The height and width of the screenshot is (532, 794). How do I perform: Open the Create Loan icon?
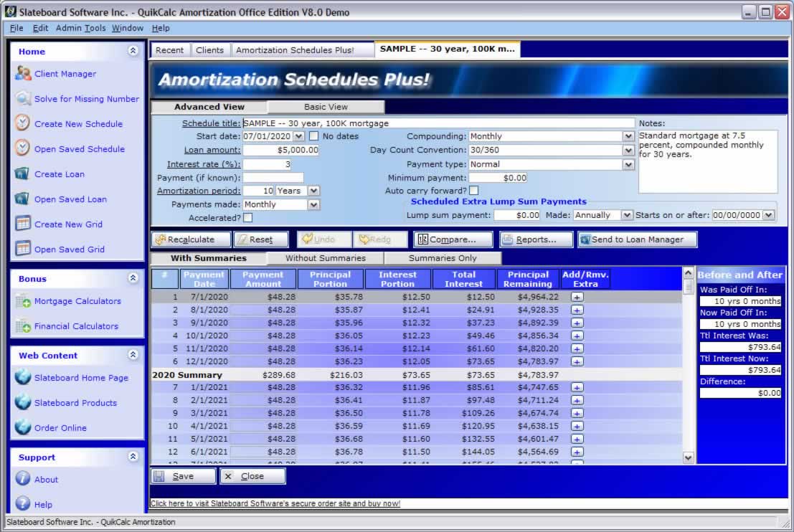(23, 174)
